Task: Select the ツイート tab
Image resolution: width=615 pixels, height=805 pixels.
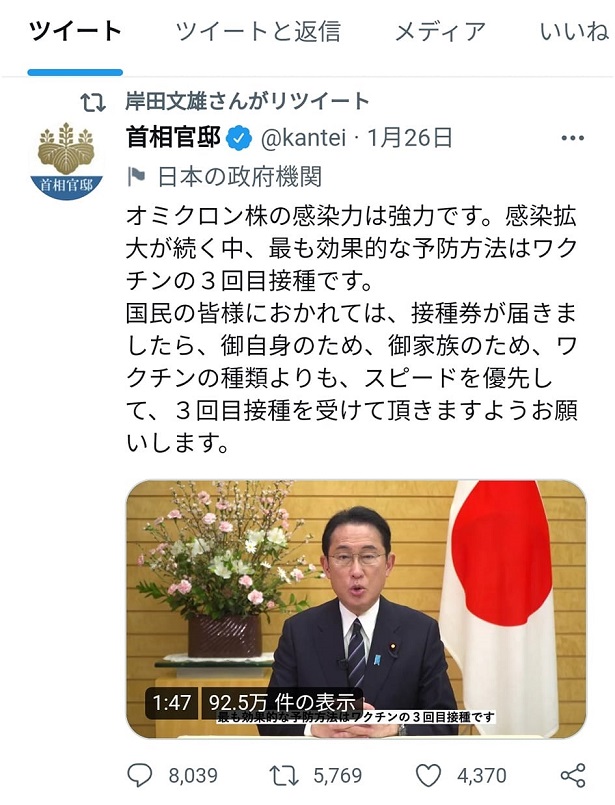Action: coord(75,32)
